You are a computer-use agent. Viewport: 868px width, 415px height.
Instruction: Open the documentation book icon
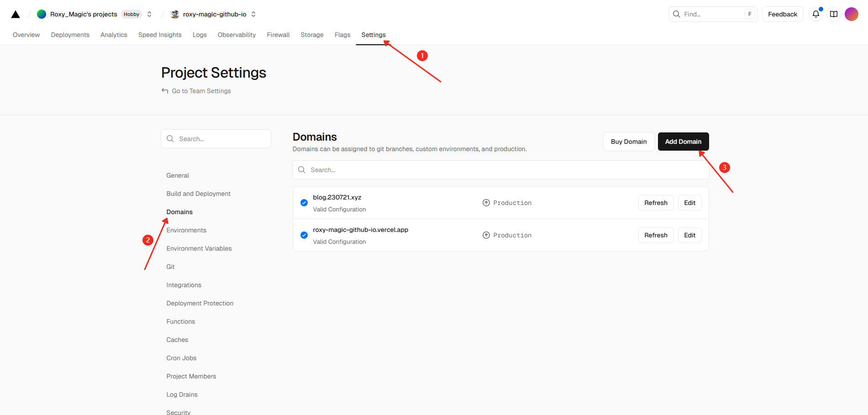834,14
